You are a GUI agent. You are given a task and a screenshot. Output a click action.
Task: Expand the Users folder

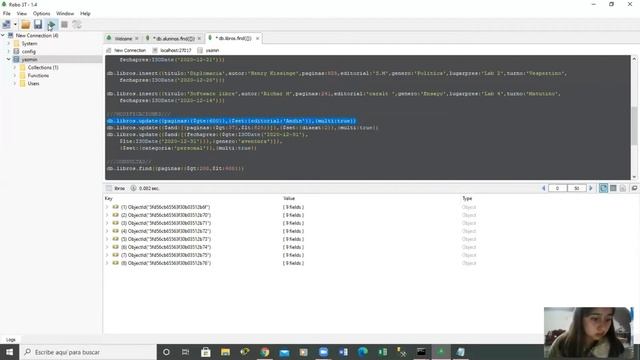(16, 83)
